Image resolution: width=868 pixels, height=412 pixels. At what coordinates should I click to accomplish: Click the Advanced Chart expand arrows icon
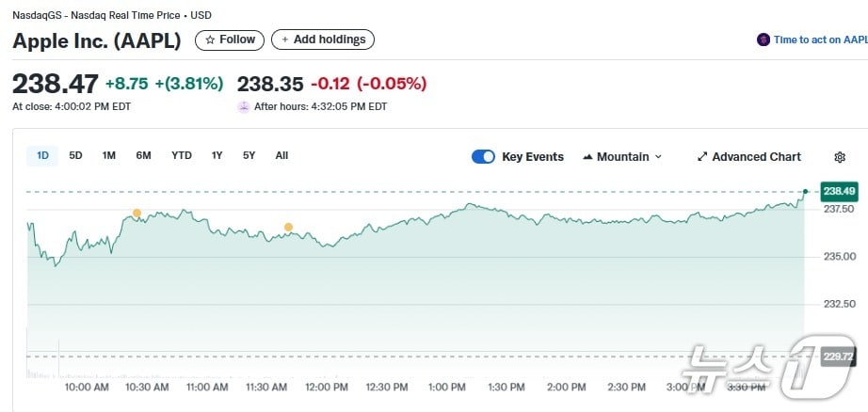(702, 157)
